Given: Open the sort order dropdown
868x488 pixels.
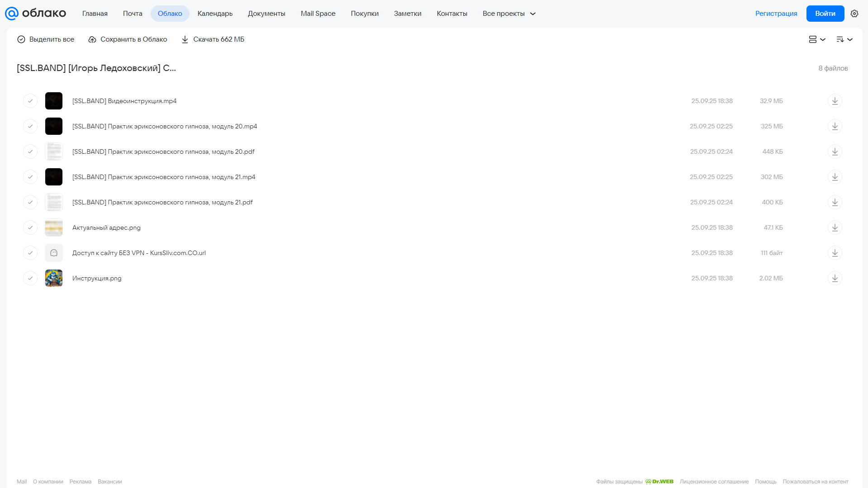Looking at the screenshot, I should click(844, 39).
